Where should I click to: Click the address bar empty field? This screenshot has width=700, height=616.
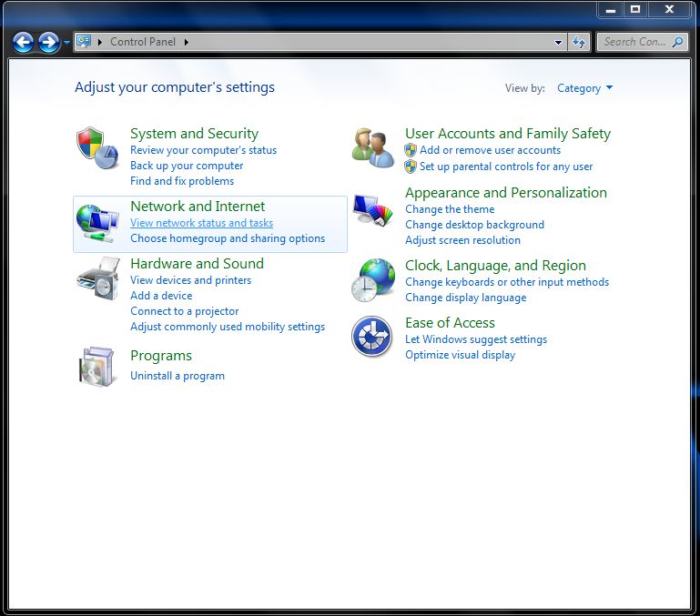[370, 42]
